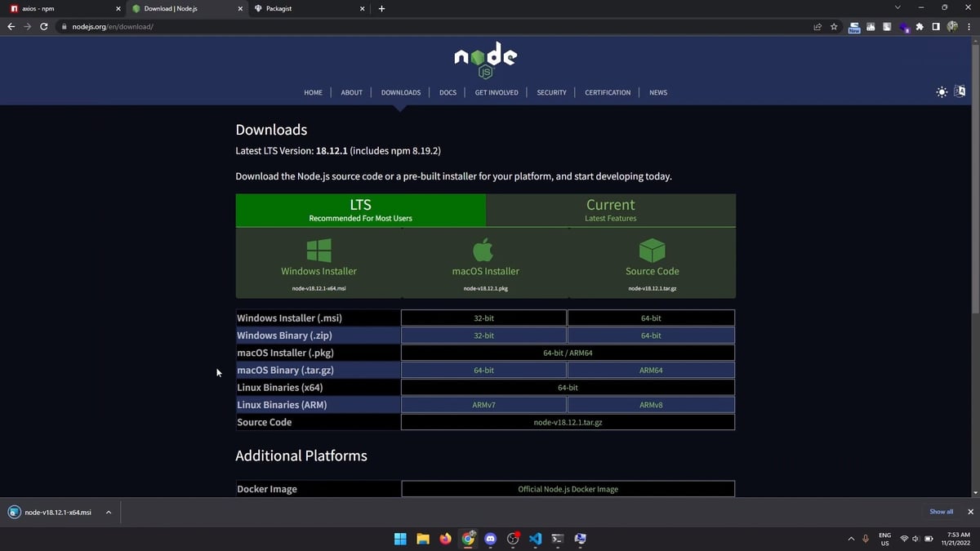The width and height of the screenshot is (980, 551).
Task: Open the Extensions puzzle piece icon
Action: (x=920, y=26)
